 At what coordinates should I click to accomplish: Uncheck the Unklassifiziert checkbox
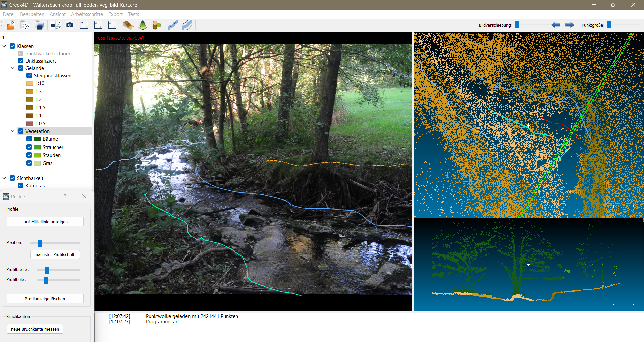pos(21,61)
